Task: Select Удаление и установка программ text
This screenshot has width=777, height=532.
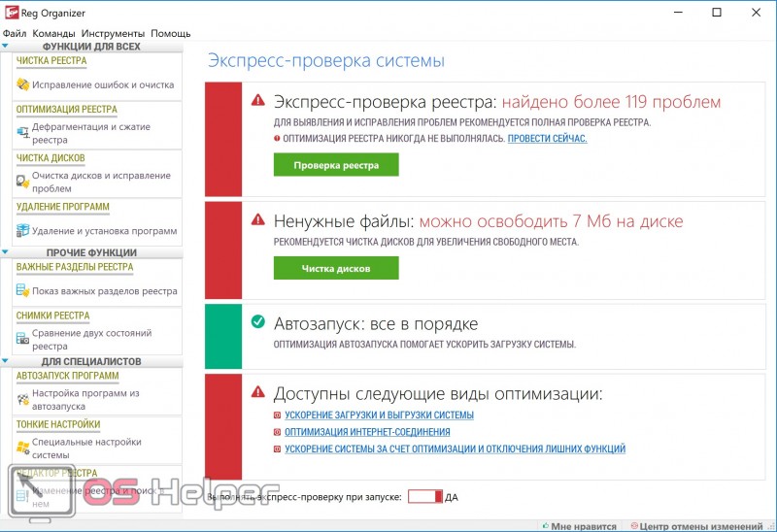Action: 105,231
